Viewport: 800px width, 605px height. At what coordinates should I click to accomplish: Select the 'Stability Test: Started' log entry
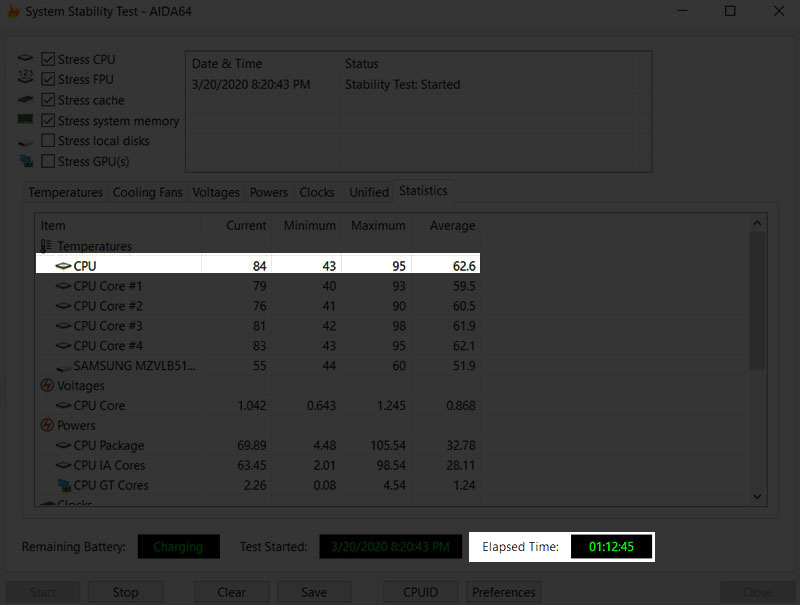click(x=403, y=84)
